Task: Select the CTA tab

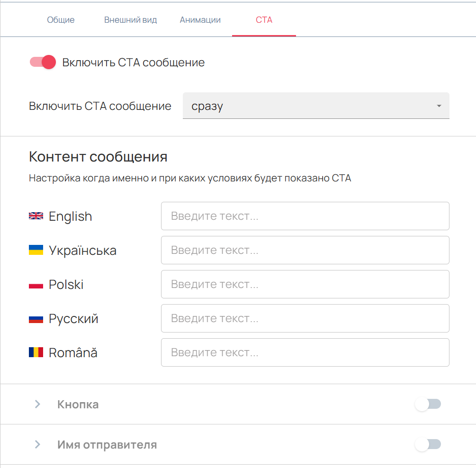Action: coord(264,20)
